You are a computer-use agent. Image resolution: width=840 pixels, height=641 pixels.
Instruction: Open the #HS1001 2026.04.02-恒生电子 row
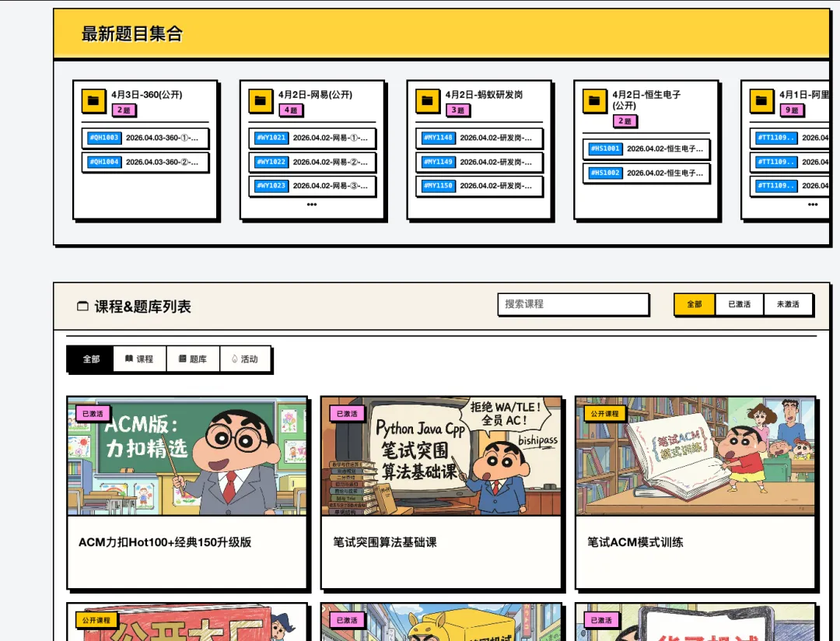click(646, 149)
